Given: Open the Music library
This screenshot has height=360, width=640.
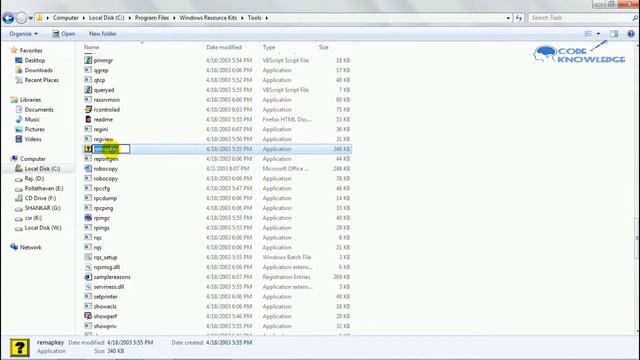Looking at the screenshot, I should coord(32,120).
